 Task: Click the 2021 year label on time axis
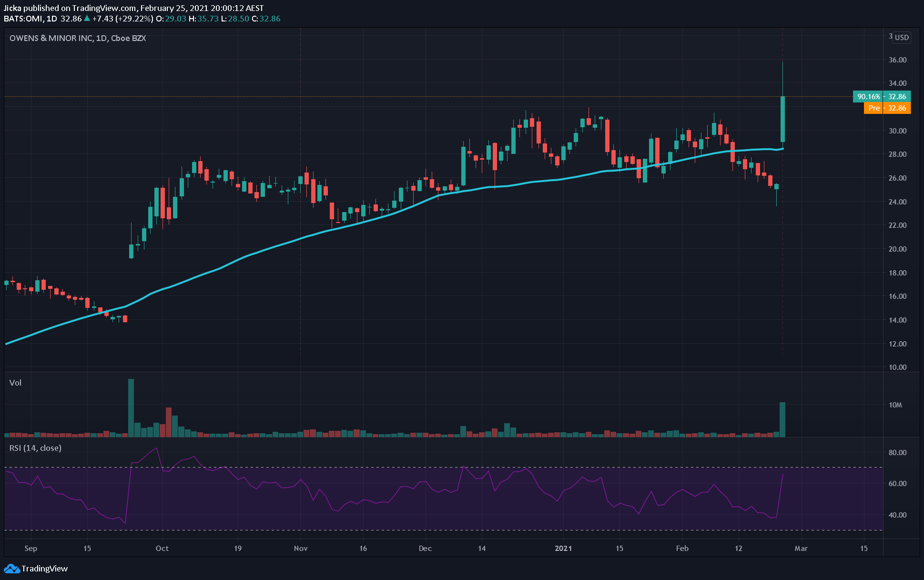pos(563,549)
